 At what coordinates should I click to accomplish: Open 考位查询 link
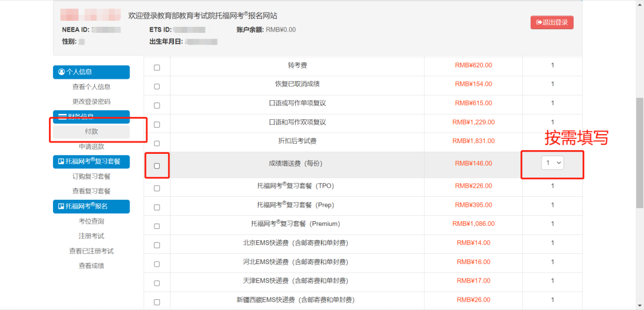pos(91,221)
